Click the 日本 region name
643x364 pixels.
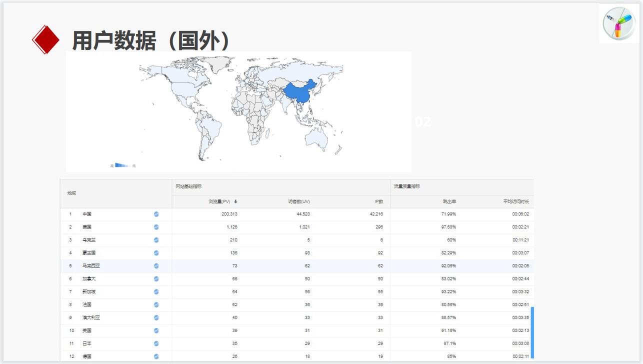pyautogui.click(x=86, y=343)
